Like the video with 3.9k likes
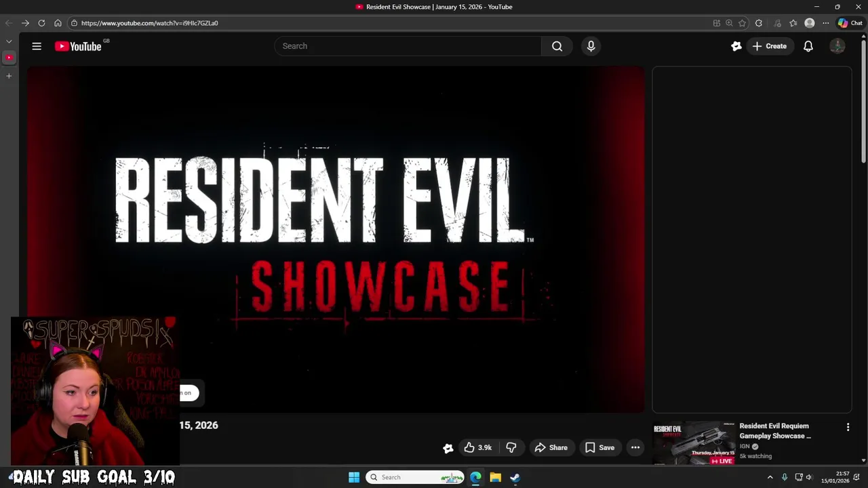 (477, 447)
